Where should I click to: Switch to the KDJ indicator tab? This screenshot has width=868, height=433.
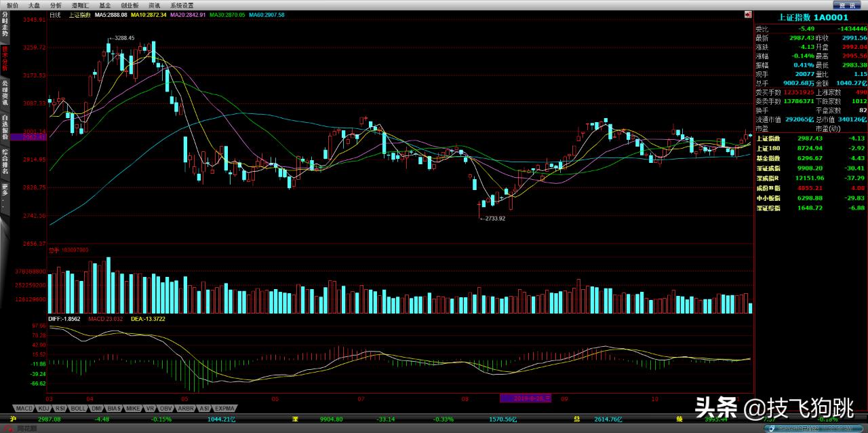(43, 409)
